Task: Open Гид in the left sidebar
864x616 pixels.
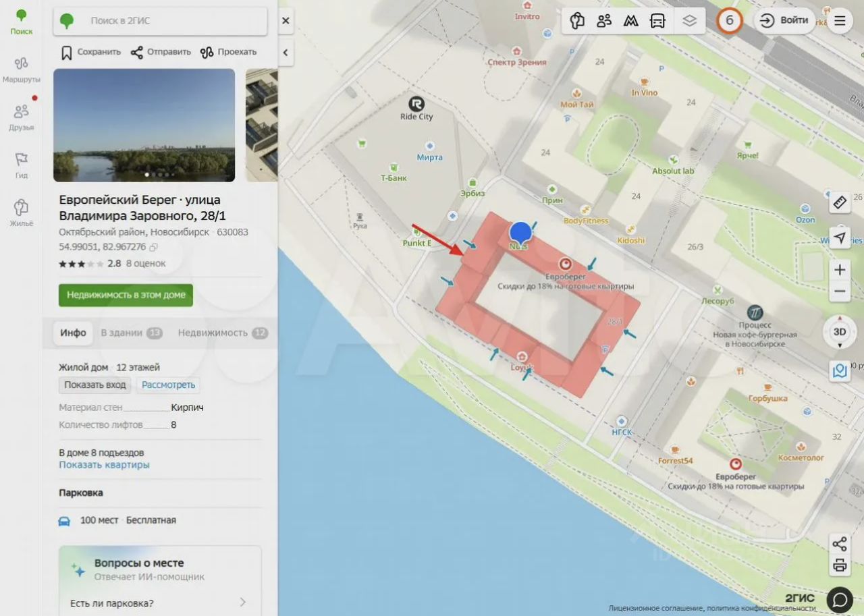Action: coord(21,165)
